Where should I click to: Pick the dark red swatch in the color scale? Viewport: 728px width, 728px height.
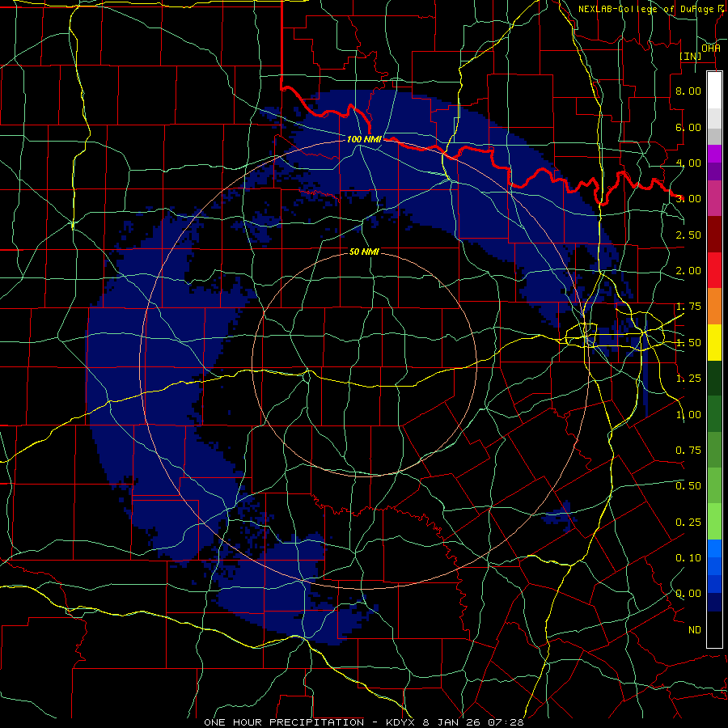coord(714,235)
